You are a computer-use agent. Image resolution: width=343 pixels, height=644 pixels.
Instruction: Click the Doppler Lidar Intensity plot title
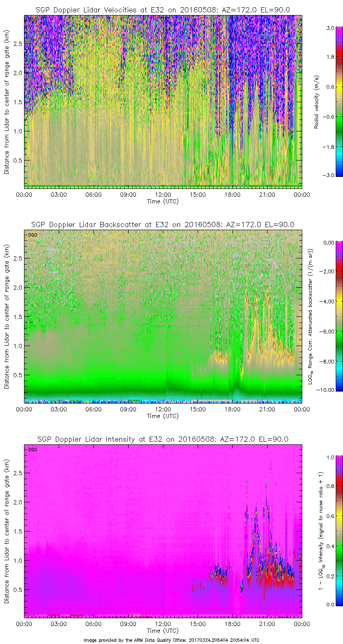coord(162,439)
